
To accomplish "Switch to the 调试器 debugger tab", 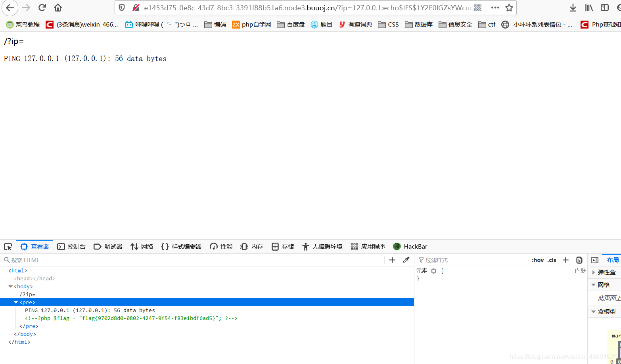I will click(x=108, y=247).
